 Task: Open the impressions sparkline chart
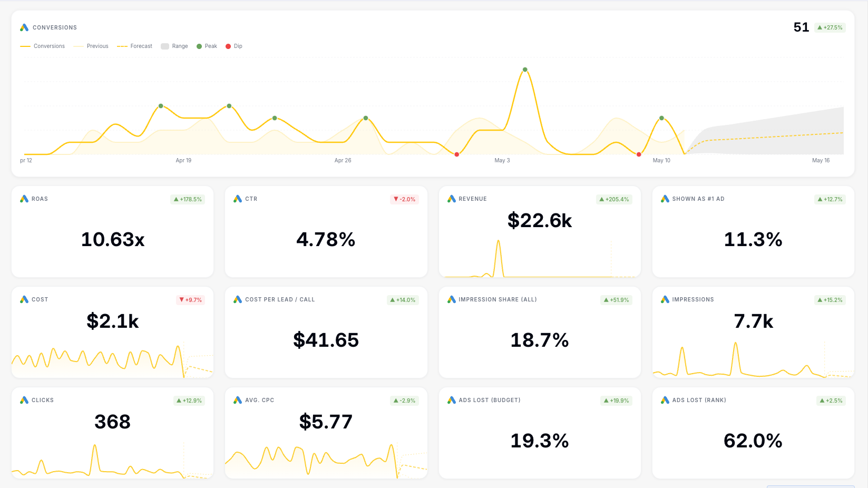753,359
